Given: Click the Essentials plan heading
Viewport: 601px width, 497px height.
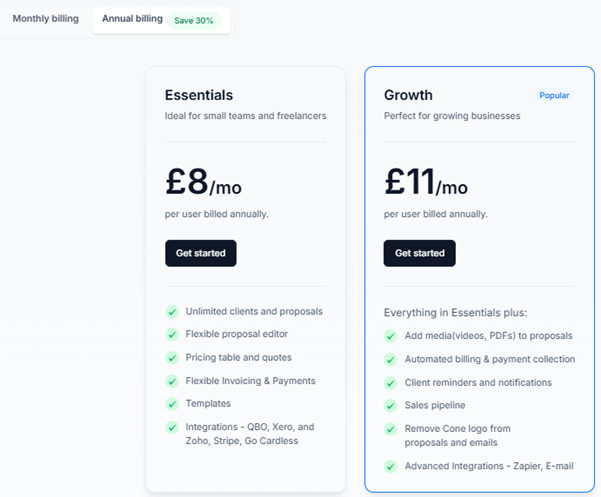Looking at the screenshot, I should (x=199, y=95).
